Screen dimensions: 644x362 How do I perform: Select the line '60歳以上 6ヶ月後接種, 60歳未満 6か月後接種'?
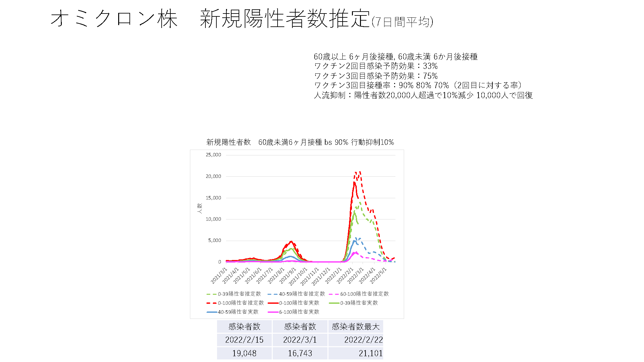click(396, 57)
